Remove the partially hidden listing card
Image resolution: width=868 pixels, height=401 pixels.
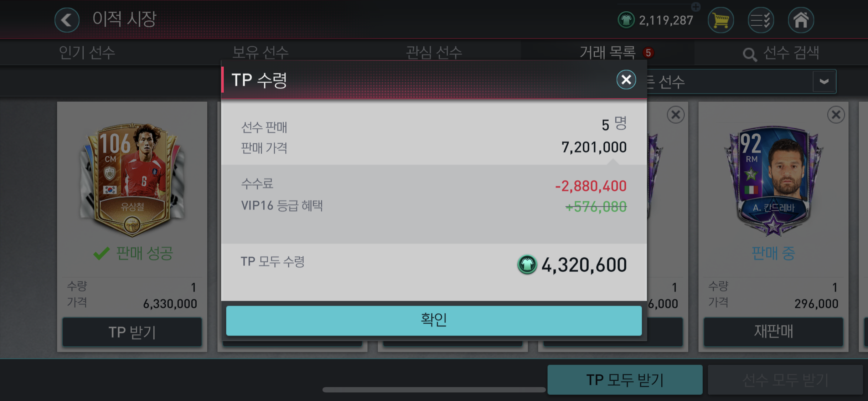[676, 115]
